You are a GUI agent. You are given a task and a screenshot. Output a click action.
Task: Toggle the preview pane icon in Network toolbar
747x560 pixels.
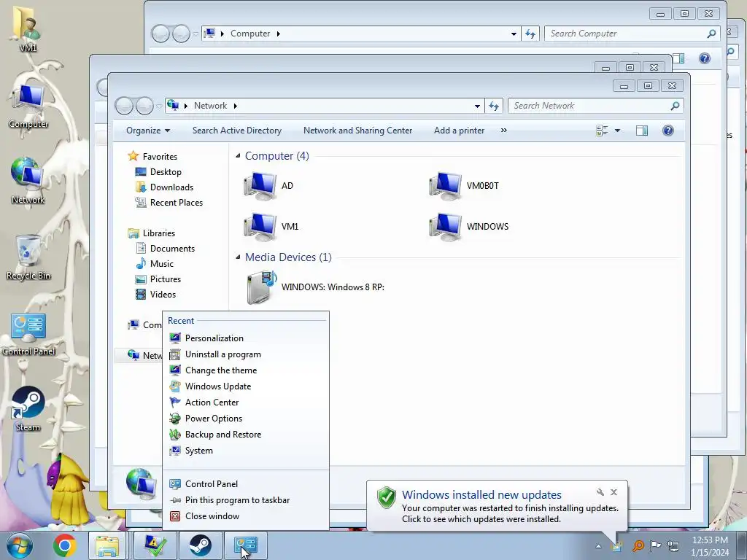point(642,131)
